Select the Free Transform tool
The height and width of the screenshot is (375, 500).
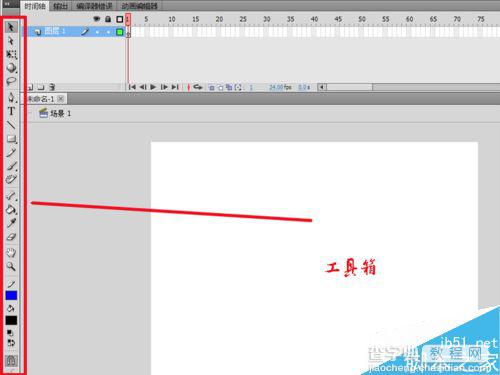11,54
